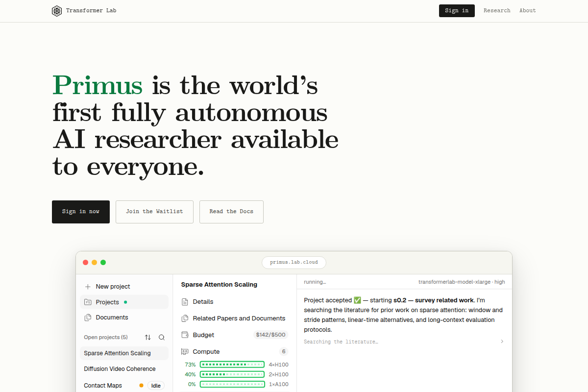Click the Transformer Lab logo icon

click(x=57, y=11)
